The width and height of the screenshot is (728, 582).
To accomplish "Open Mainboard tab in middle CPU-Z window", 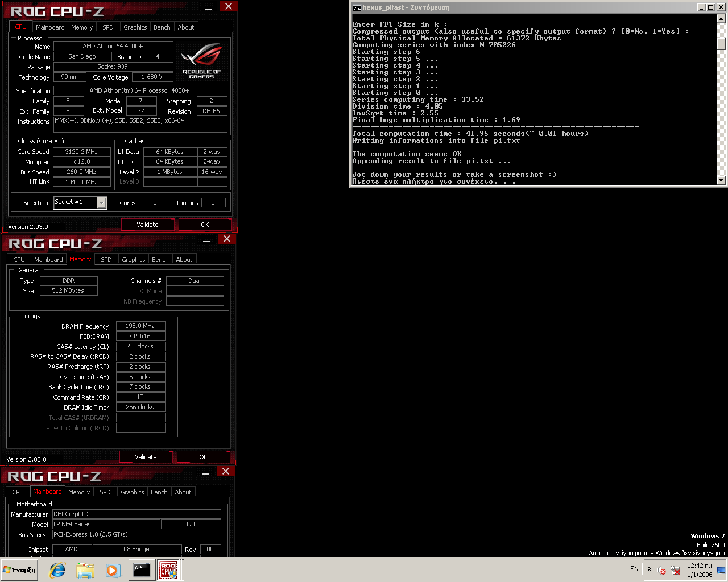I will (48, 260).
